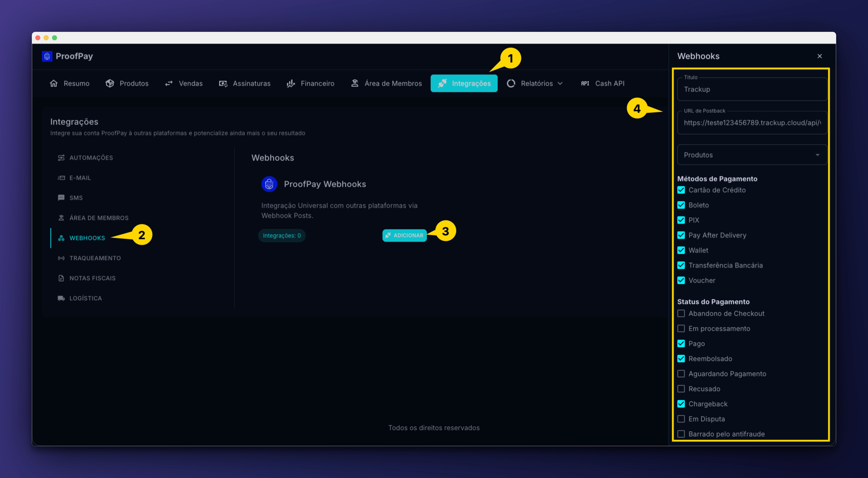Click the Resumo home icon
The width and height of the screenshot is (868, 478).
pyautogui.click(x=54, y=83)
